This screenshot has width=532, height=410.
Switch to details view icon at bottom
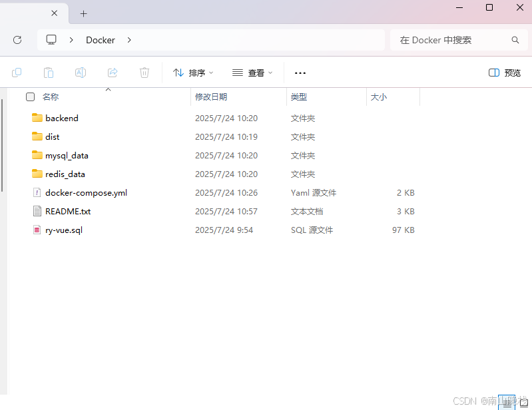[507, 403]
